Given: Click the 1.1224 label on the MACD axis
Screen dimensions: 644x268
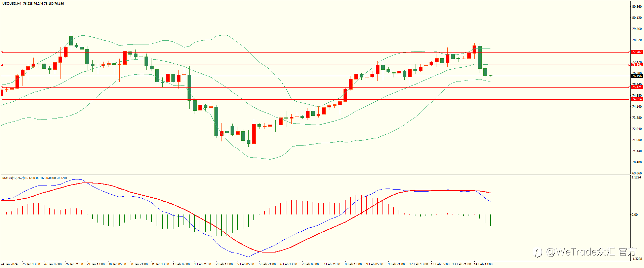Looking at the screenshot, I should 636,177.
